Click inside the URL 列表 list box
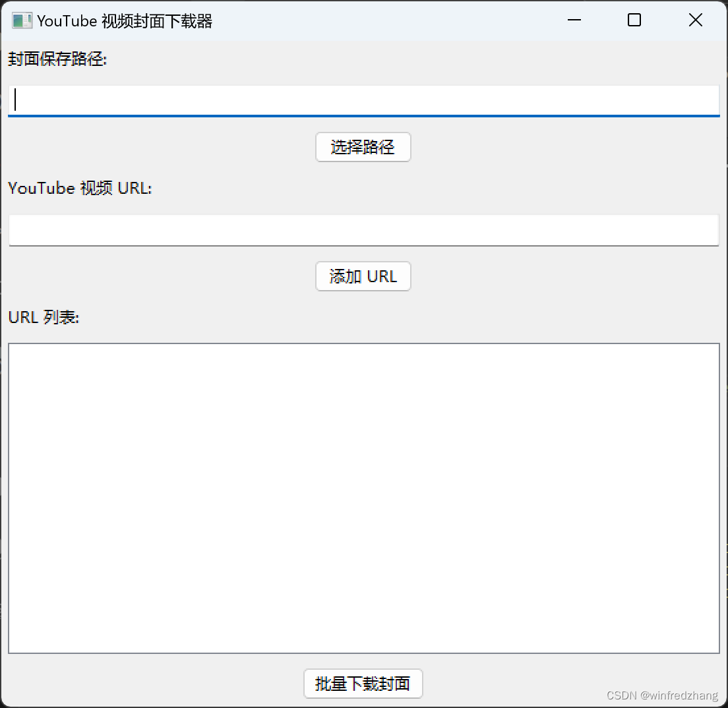The width and height of the screenshot is (728, 708). [364, 498]
